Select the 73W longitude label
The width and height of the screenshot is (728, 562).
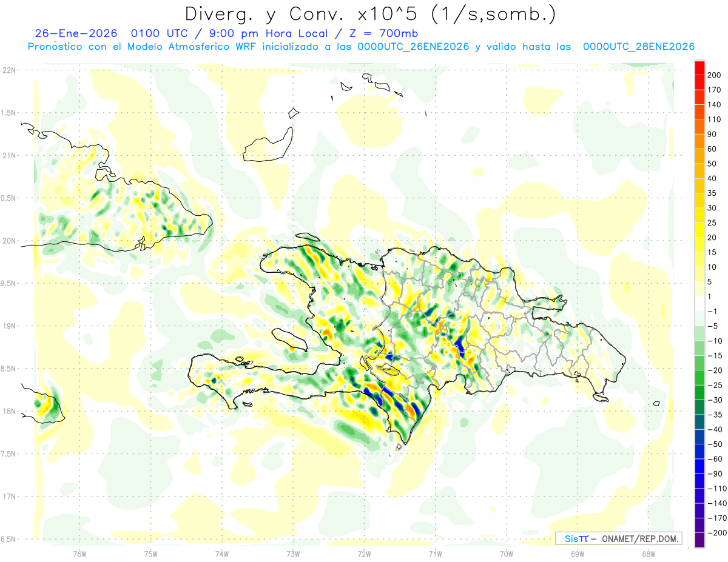[293, 554]
